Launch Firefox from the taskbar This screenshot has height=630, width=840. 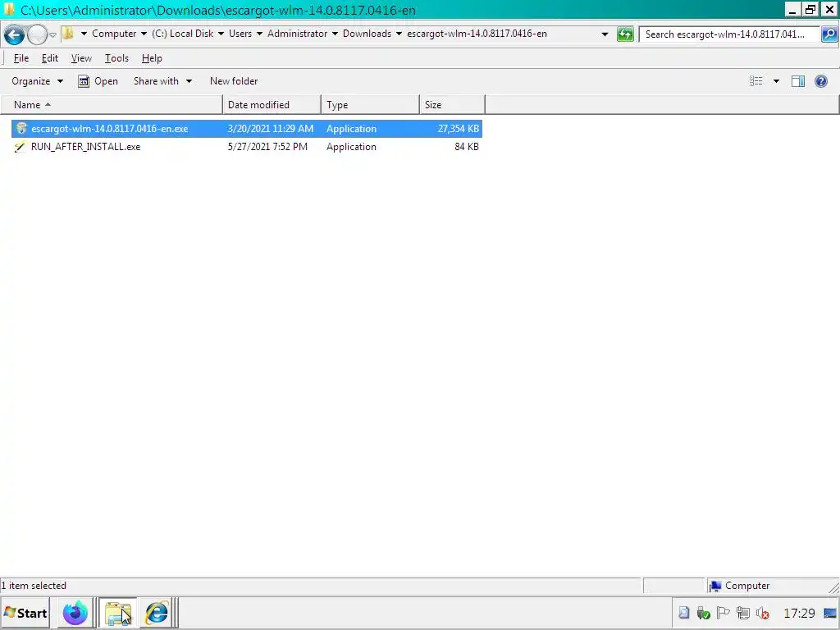pos(75,614)
